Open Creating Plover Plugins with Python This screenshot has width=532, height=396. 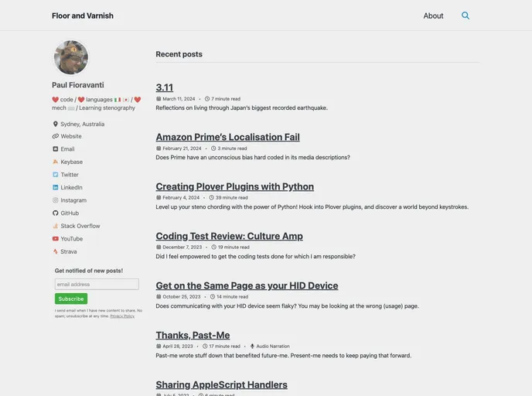[x=234, y=186]
